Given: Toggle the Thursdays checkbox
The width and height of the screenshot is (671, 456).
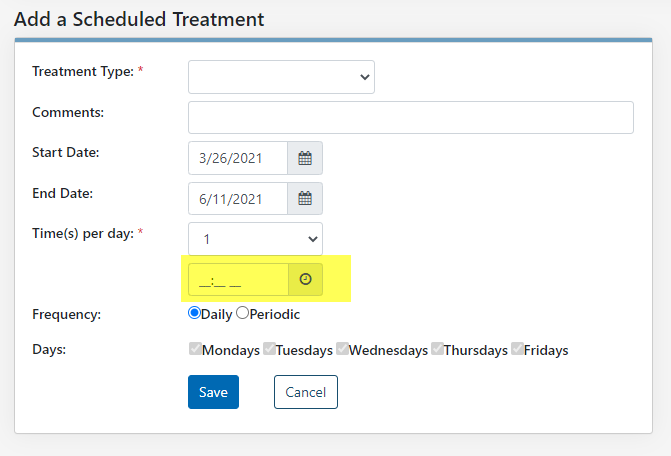Looking at the screenshot, I should click(437, 349).
